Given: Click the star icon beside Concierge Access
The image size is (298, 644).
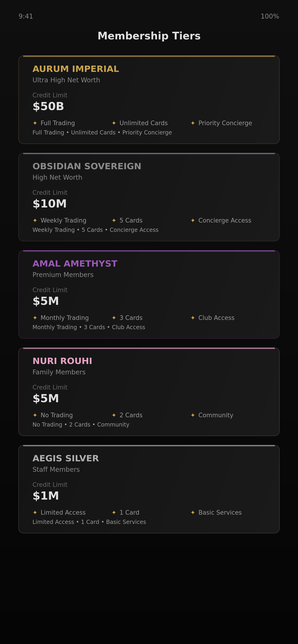Looking at the screenshot, I should (193, 220).
